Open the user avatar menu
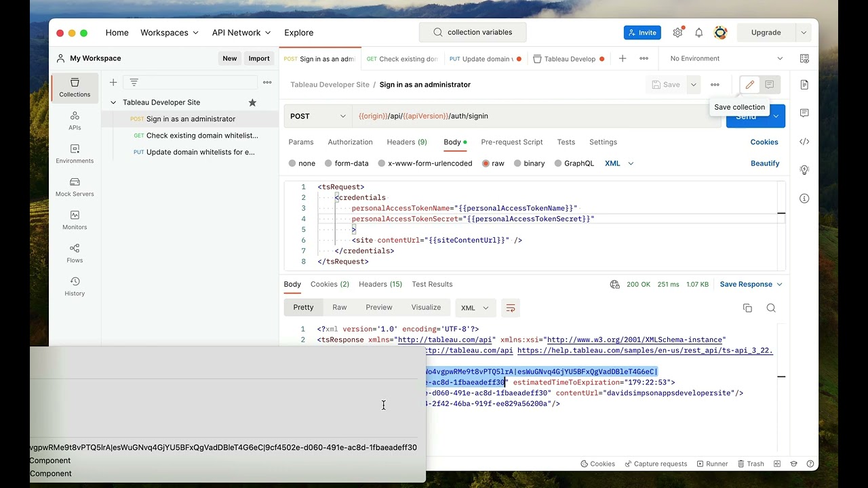Screen dimensions: 868x488 [721, 33]
